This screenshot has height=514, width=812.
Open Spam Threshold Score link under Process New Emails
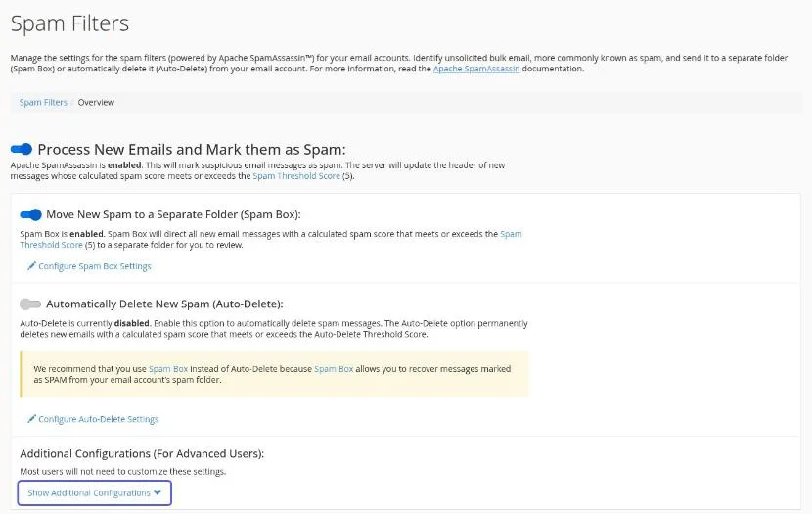click(296, 176)
